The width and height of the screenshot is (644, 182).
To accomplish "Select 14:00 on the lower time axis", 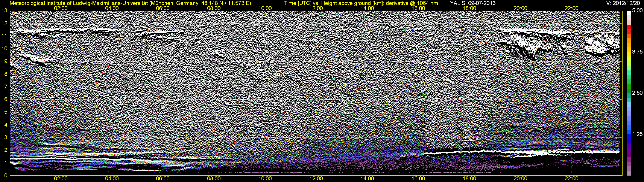I will click(x=367, y=179).
